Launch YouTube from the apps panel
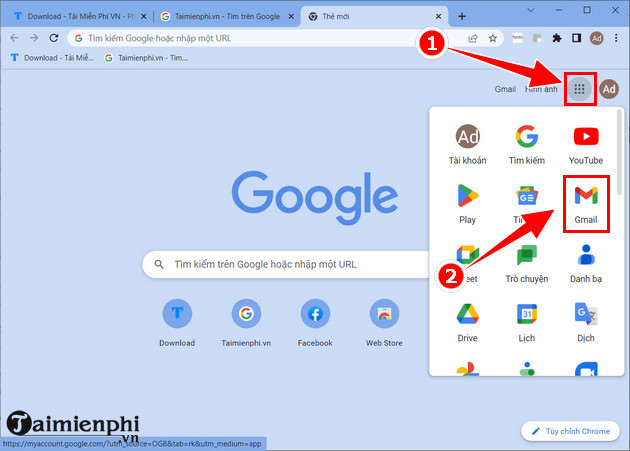The height and width of the screenshot is (451, 630). pyautogui.click(x=586, y=145)
